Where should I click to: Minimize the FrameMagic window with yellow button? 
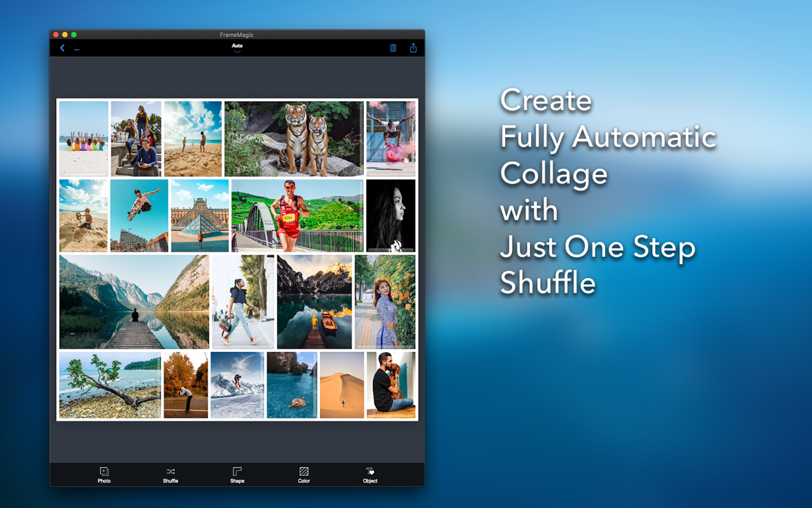point(64,35)
